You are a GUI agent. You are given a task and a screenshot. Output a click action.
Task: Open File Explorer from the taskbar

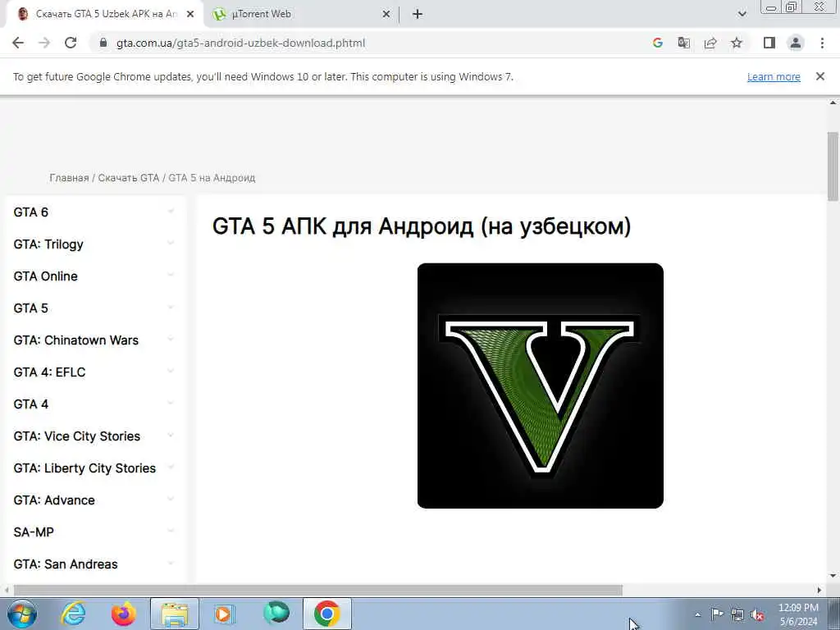point(175,614)
